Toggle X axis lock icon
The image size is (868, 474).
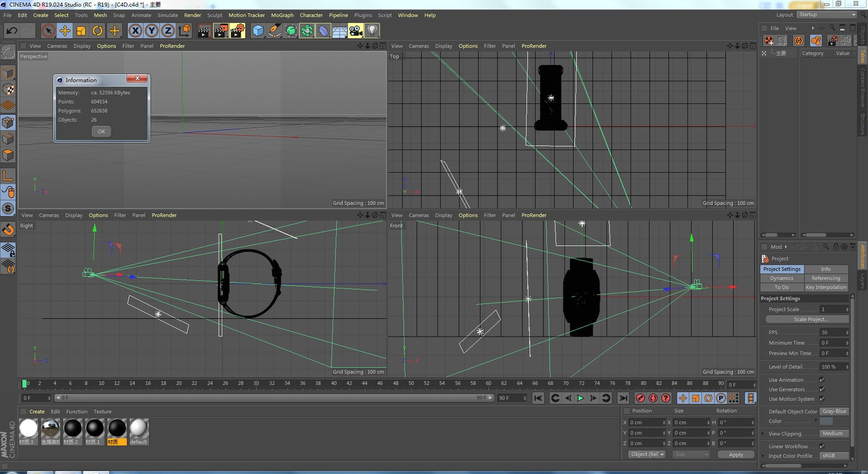click(135, 31)
